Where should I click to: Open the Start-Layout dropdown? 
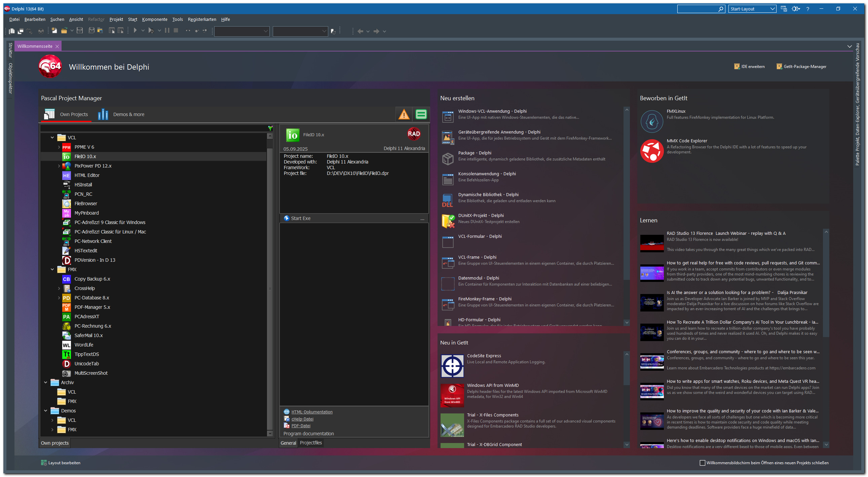(x=771, y=9)
